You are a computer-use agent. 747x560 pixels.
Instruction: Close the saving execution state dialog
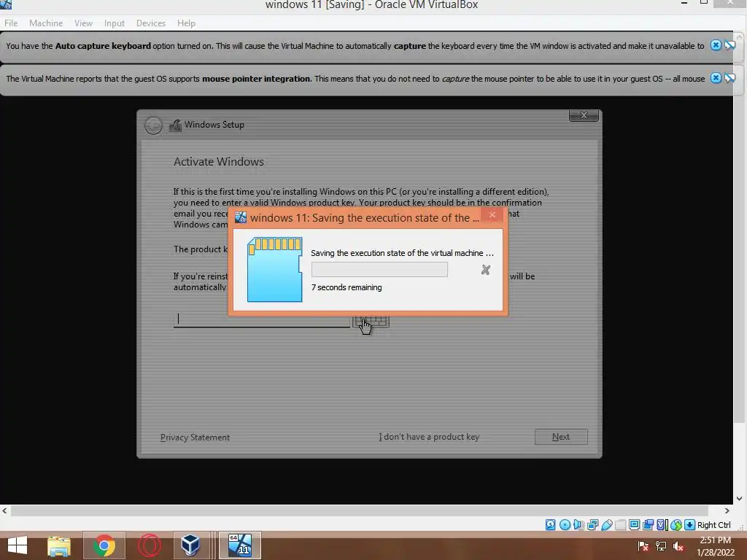(492, 215)
